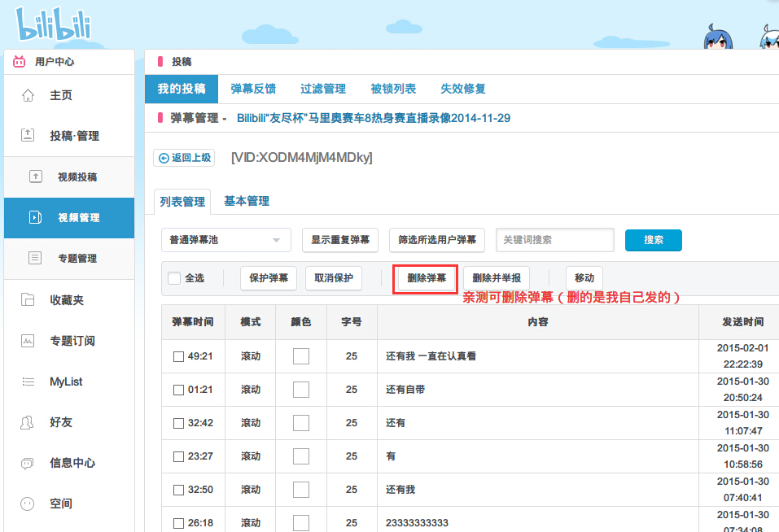779x532 pixels.
Task: Click danmaku text 23333333333
Action: (x=417, y=523)
